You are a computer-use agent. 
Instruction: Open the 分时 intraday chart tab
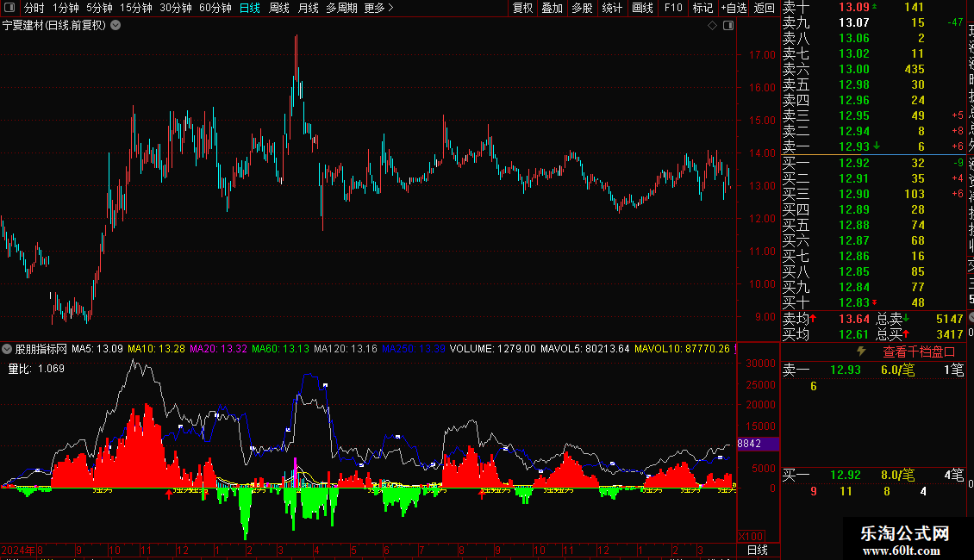(34, 8)
